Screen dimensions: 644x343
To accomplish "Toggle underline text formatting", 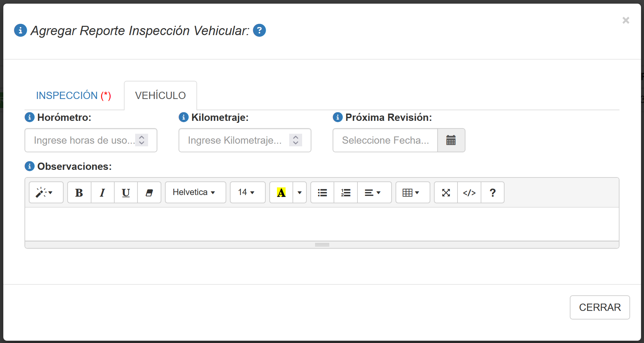I will (126, 192).
